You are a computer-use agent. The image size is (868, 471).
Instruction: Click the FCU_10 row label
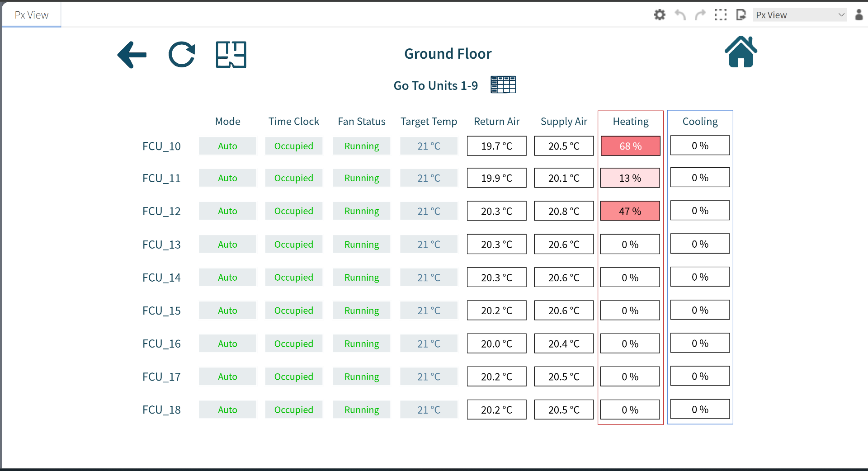161,146
